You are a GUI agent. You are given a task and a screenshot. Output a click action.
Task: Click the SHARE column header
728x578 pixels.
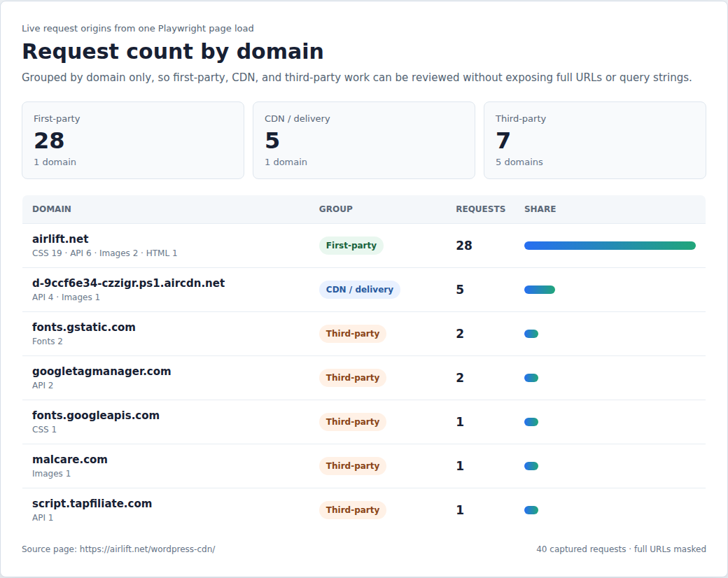click(x=540, y=209)
